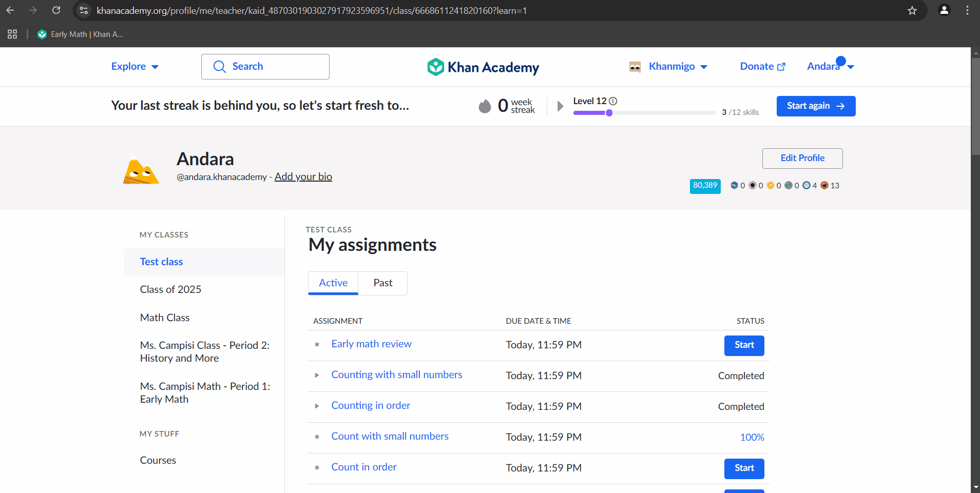Click the play triangle beside Level 12
Image resolution: width=980 pixels, height=493 pixels.
560,106
